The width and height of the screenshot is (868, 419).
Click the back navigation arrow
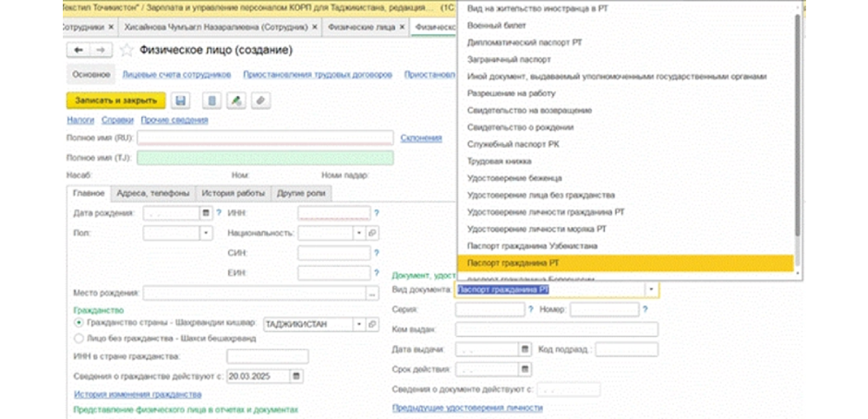click(78, 50)
